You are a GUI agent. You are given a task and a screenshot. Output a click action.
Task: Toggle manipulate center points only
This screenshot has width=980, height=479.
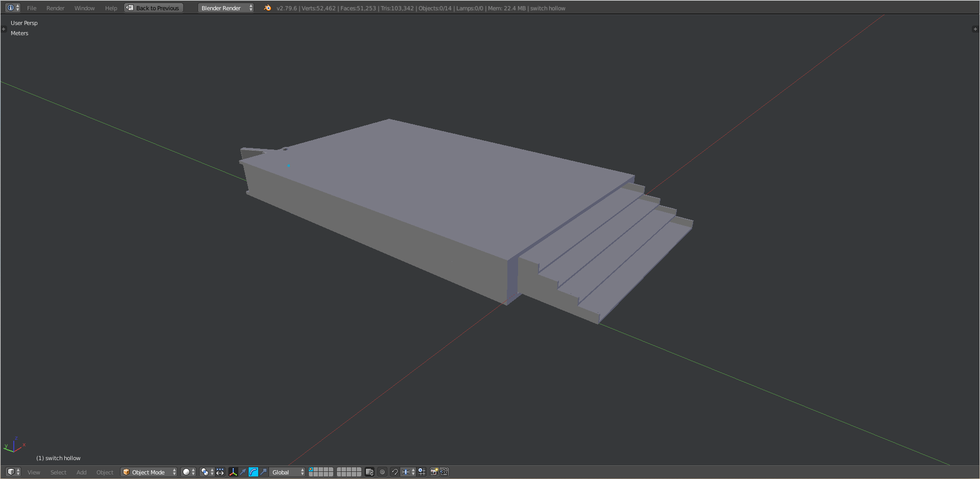point(220,472)
